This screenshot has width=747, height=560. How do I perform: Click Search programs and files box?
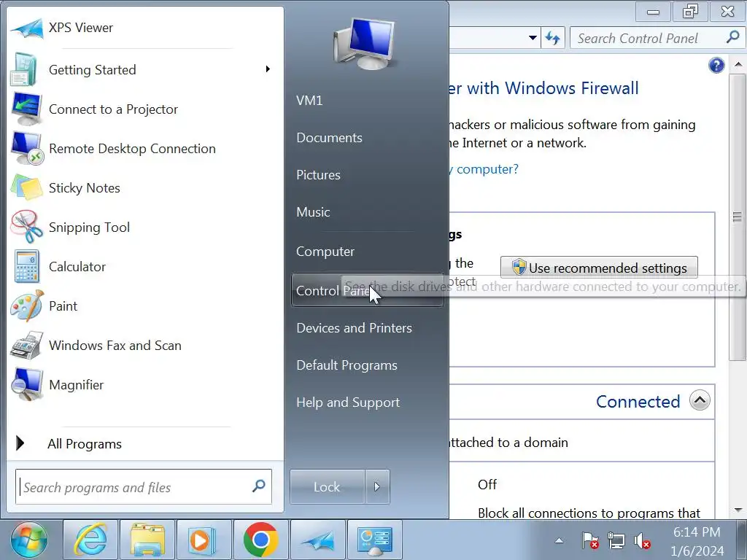point(144,486)
